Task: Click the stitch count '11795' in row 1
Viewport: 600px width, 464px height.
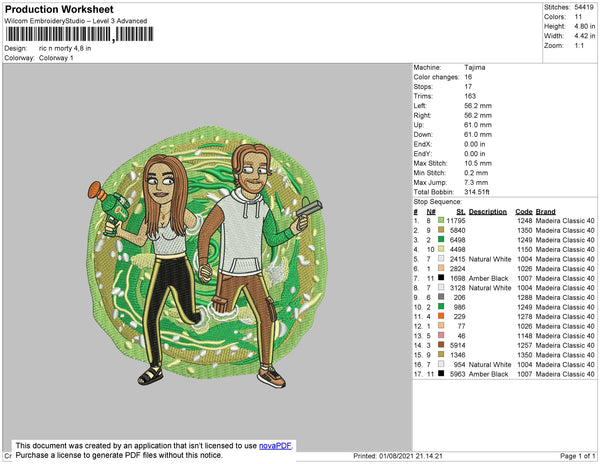Action: [x=456, y=221]
